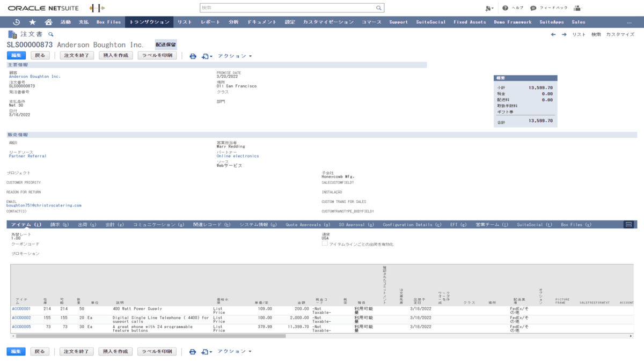Expand the bottom アクション dropdown
This screenshot has height=362, width=644.
235,352
